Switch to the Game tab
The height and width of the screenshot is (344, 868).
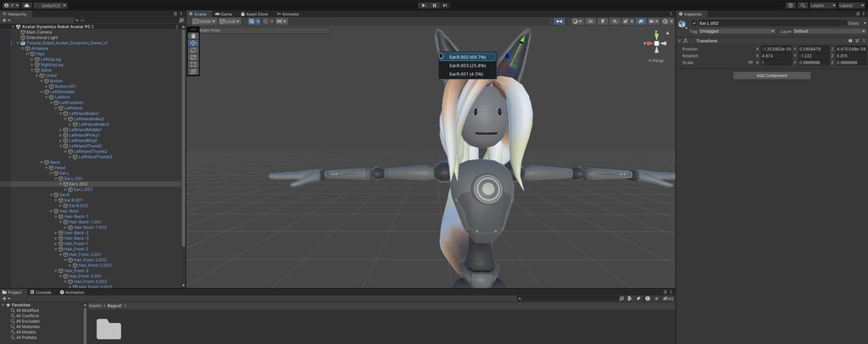(224, 14)
